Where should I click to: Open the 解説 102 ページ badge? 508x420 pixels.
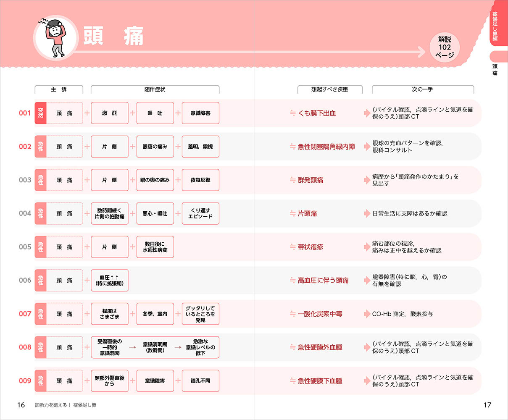point(445,47)
